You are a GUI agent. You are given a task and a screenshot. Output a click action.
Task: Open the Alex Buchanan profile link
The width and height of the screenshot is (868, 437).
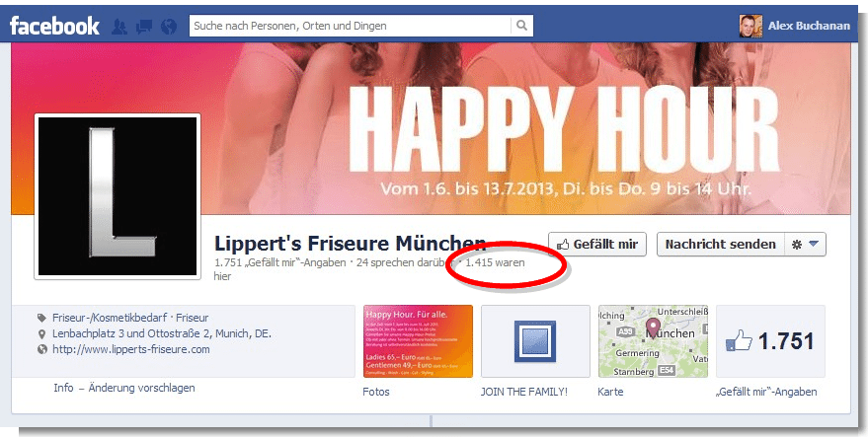click(x=809, y=26)
